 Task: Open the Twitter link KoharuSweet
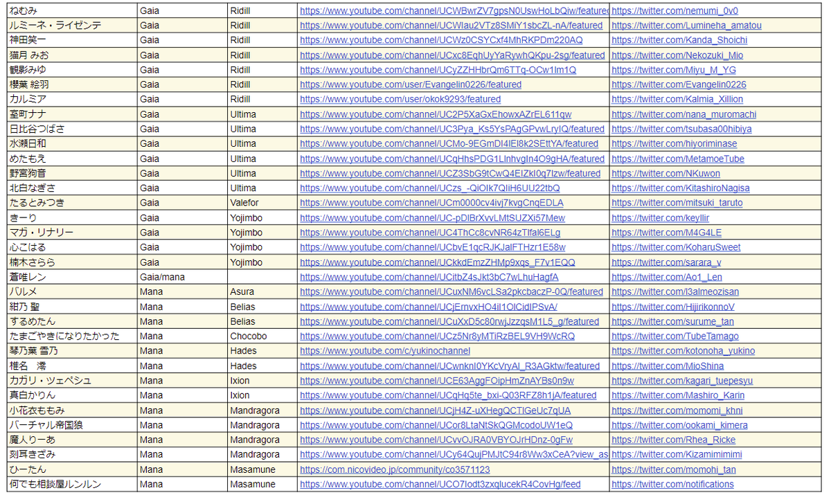click(x=677, y=247)
